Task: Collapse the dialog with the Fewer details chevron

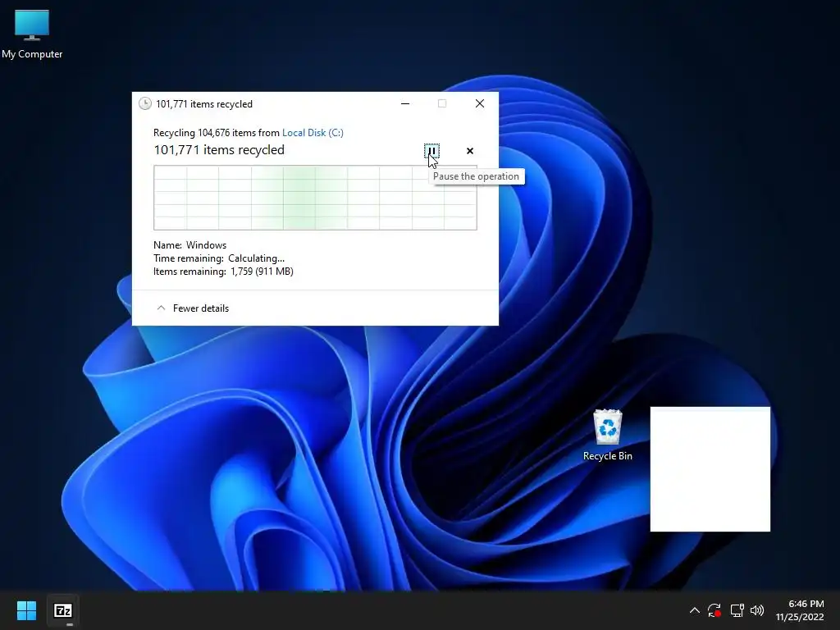Action: tap(161, 308)
